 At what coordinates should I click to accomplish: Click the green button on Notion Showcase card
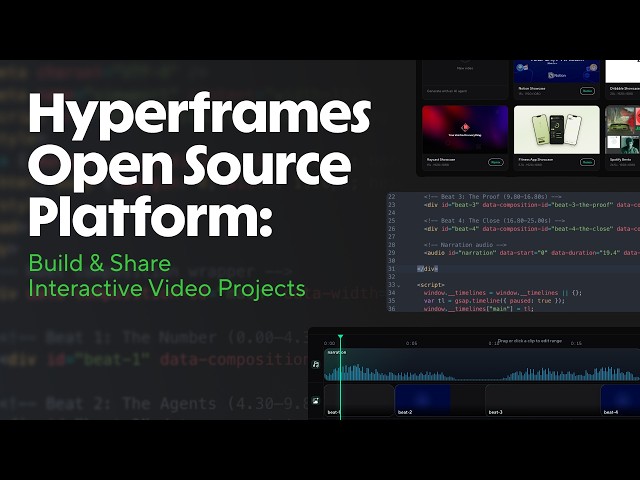[x=587, y=91]
